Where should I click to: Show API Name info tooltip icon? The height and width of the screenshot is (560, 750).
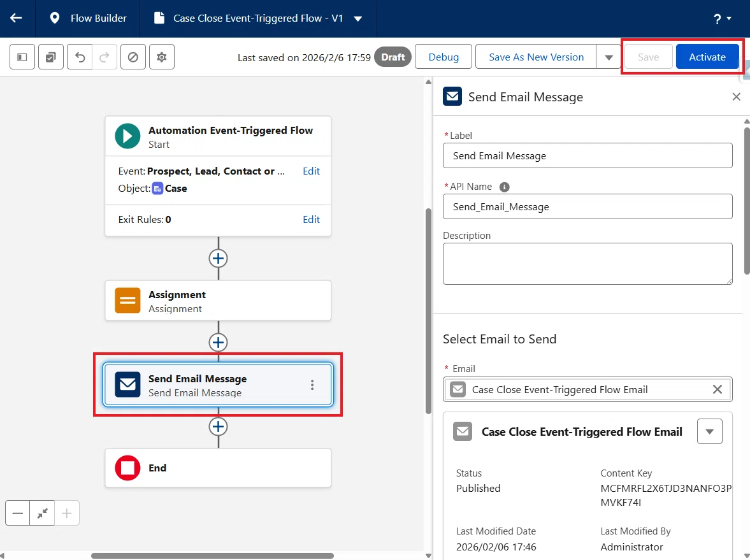click(x=504, y=187)
